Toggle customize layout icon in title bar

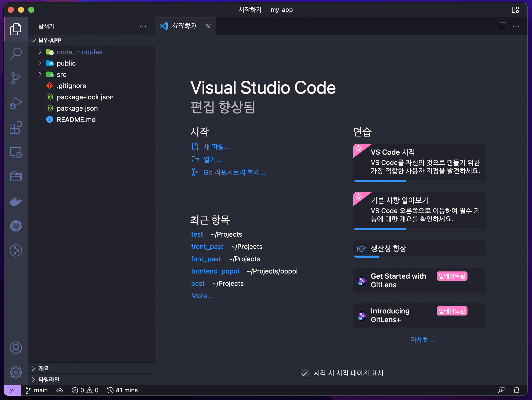[x=515, y=10]
